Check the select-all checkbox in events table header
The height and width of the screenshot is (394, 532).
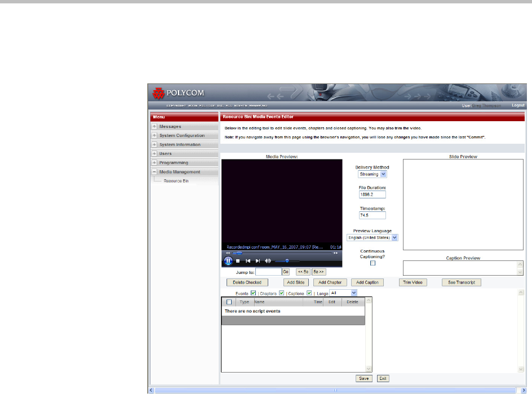[x=229, y=302]
